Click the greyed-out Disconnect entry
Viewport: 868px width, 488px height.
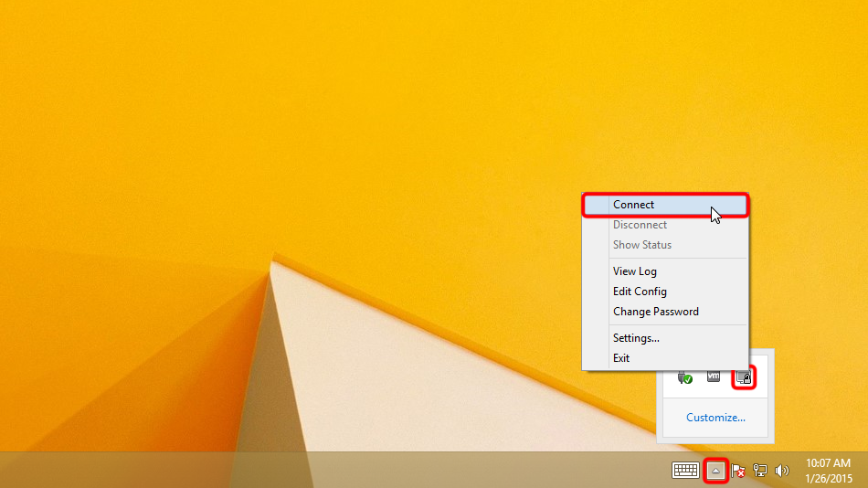click(x=640, y=225)
